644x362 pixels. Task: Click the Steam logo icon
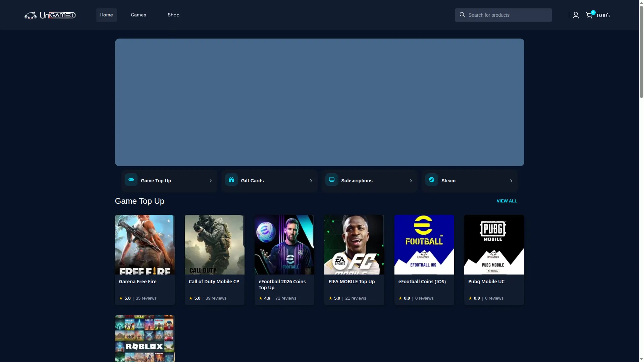432,180
